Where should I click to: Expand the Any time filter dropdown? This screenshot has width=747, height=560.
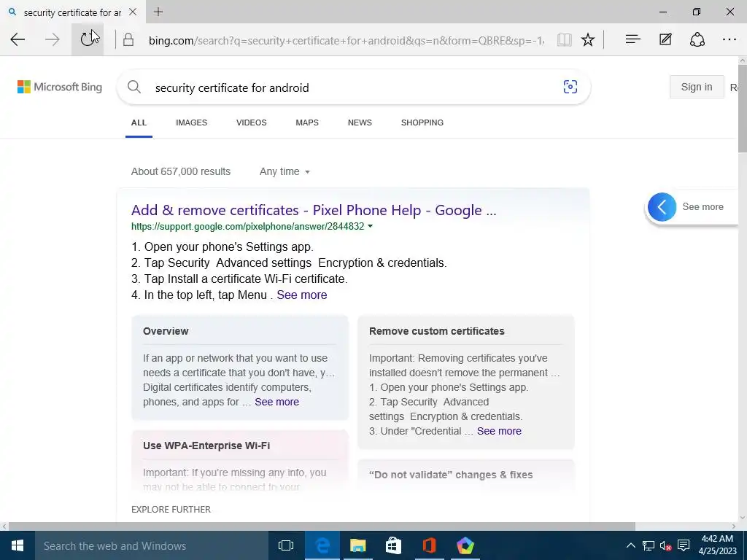click(285, 171)
